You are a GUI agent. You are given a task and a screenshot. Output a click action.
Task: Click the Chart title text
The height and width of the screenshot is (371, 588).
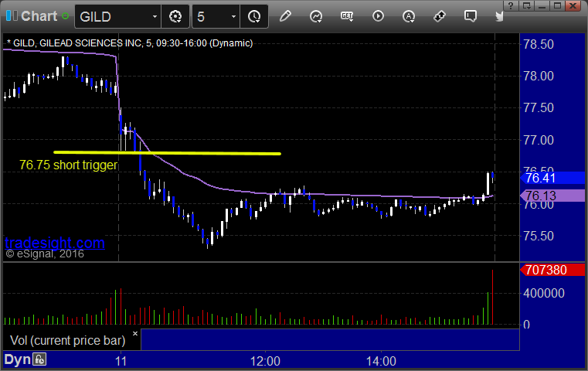point(39,16)
